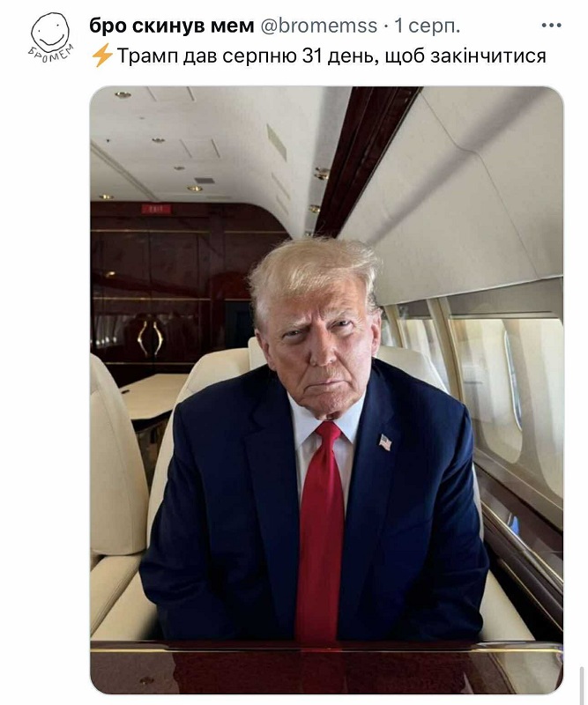Click the lightning bolt emoji in tweet
The width and height of the screenshot is (588, 705).
[101, 56]
